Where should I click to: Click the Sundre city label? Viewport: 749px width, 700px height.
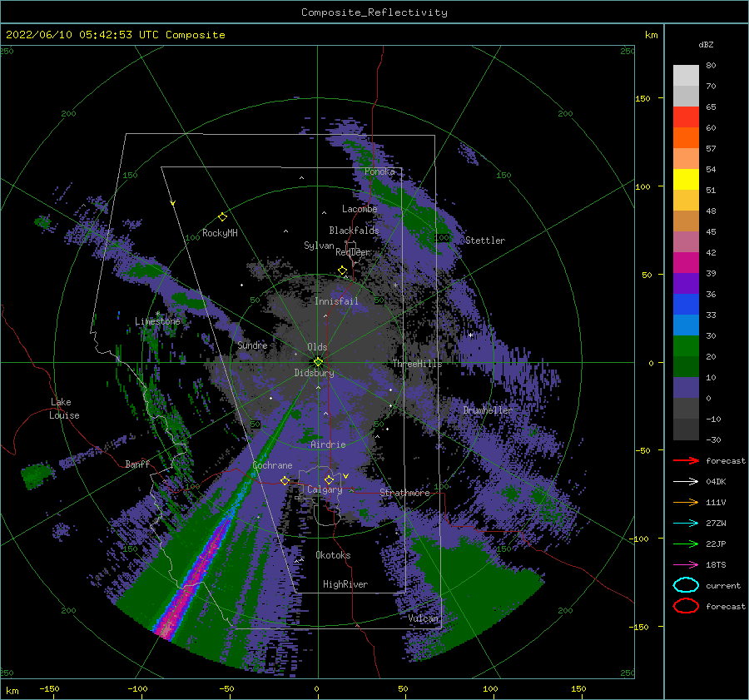click(252, 345)
